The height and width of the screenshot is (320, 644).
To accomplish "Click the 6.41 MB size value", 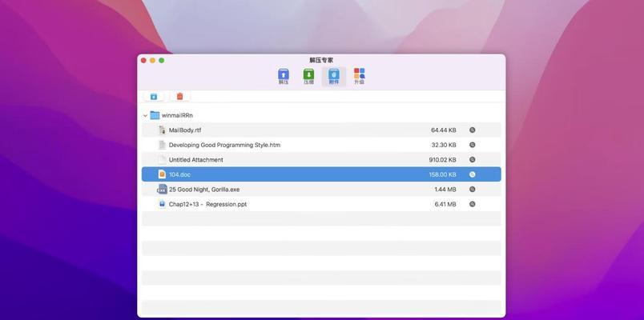I will click(x=445, y=204).
